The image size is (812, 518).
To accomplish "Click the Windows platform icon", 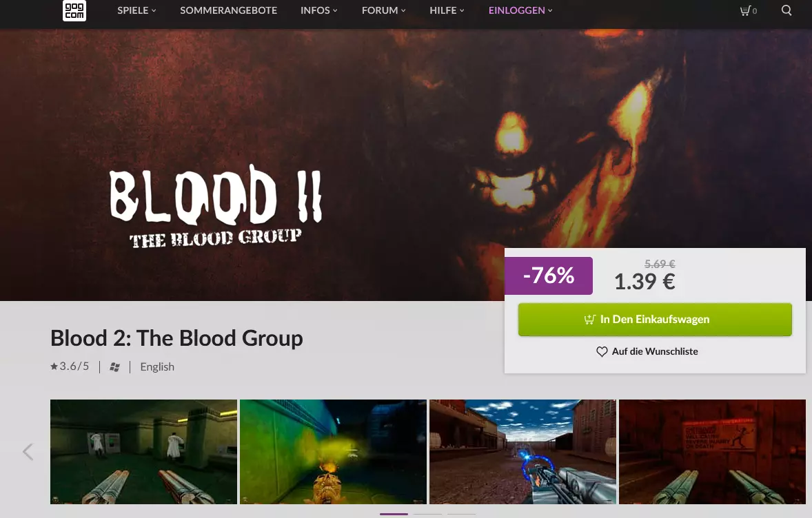I will (115, 367).
